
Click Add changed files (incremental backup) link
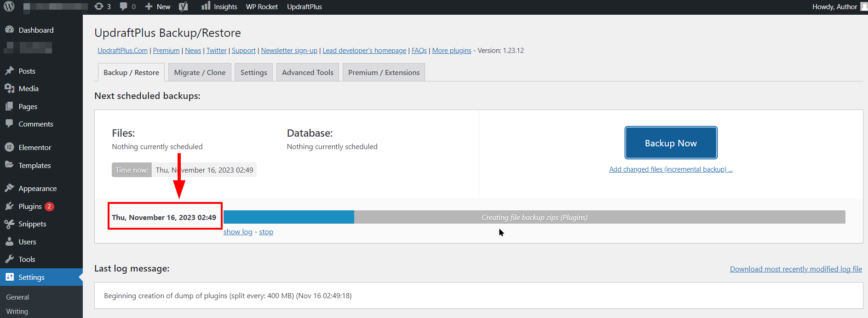pyautogui.click(x=671, y=169)
